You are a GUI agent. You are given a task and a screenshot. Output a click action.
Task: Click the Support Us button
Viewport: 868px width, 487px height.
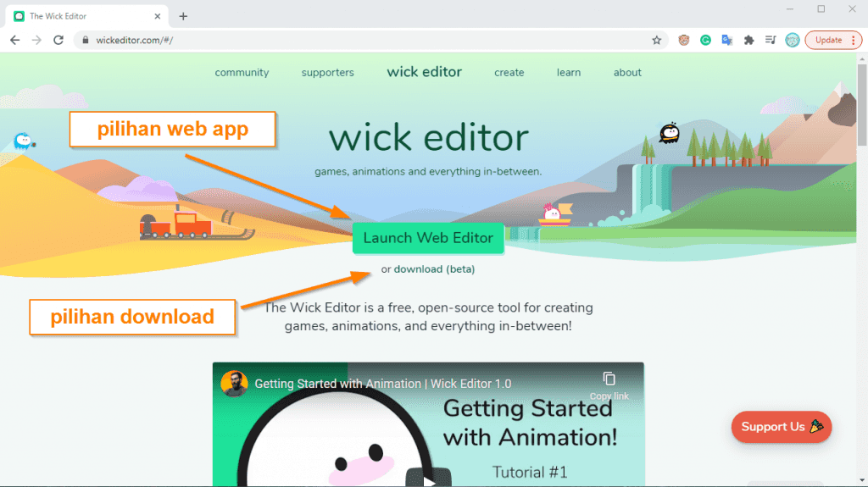coord(781,427)
